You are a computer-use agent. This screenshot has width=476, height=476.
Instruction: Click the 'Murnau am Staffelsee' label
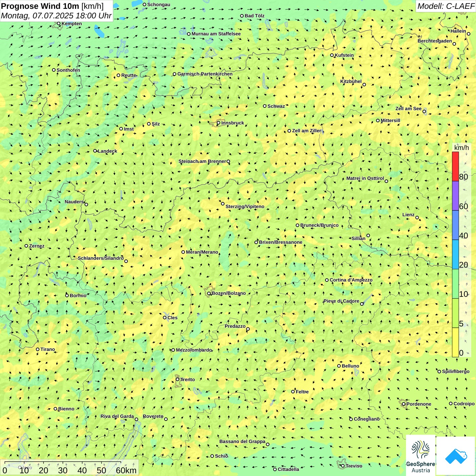point(216,34)
